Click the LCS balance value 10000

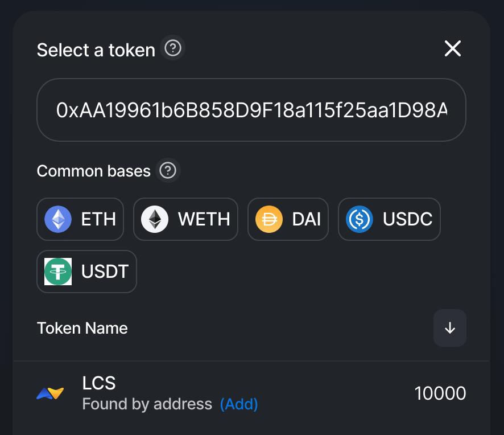coord(440,393)
